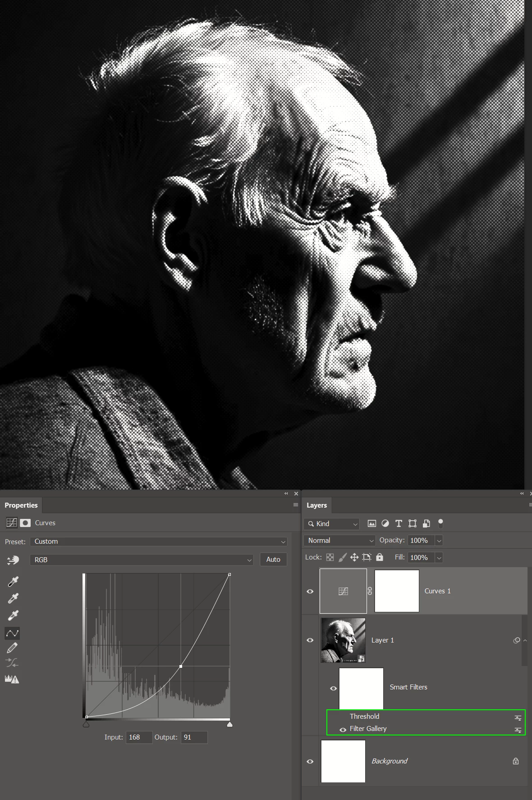
Task: Click the white point input slider
Action: 229,724
